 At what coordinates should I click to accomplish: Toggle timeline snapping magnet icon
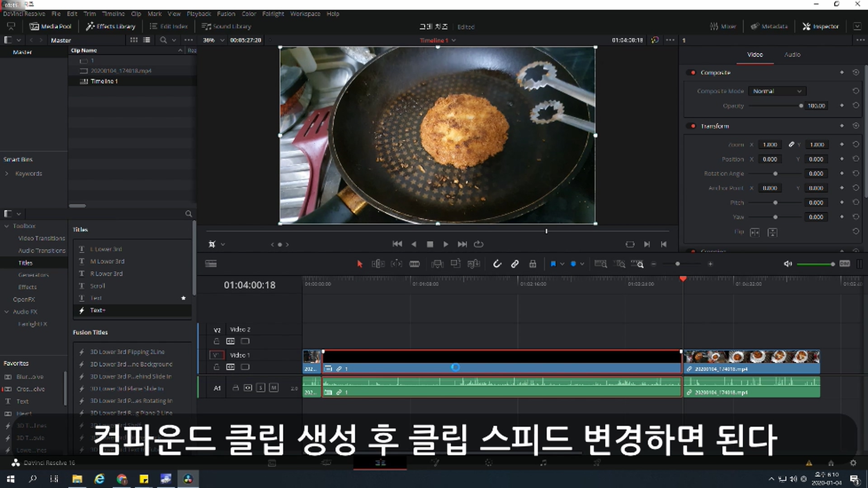click(x=497, y=264)
